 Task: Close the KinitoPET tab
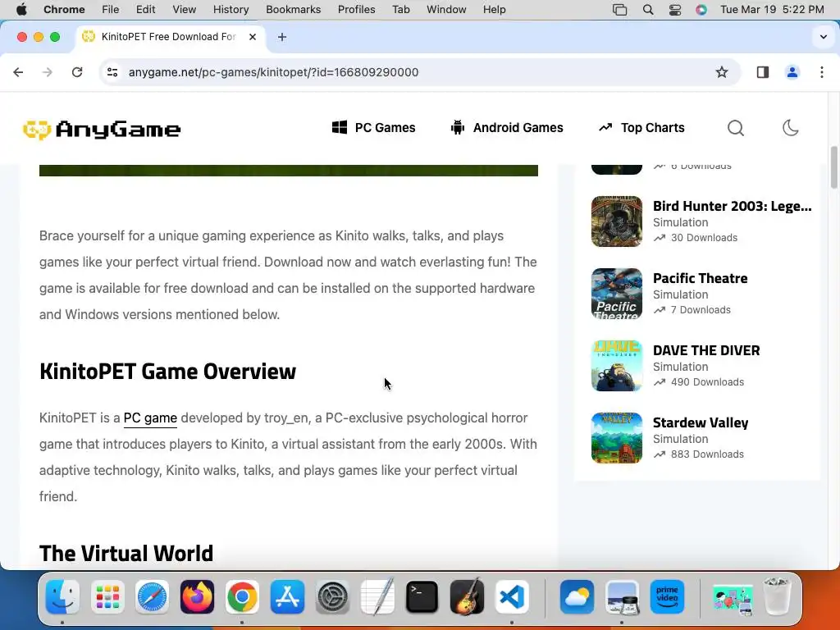[253, 37]
